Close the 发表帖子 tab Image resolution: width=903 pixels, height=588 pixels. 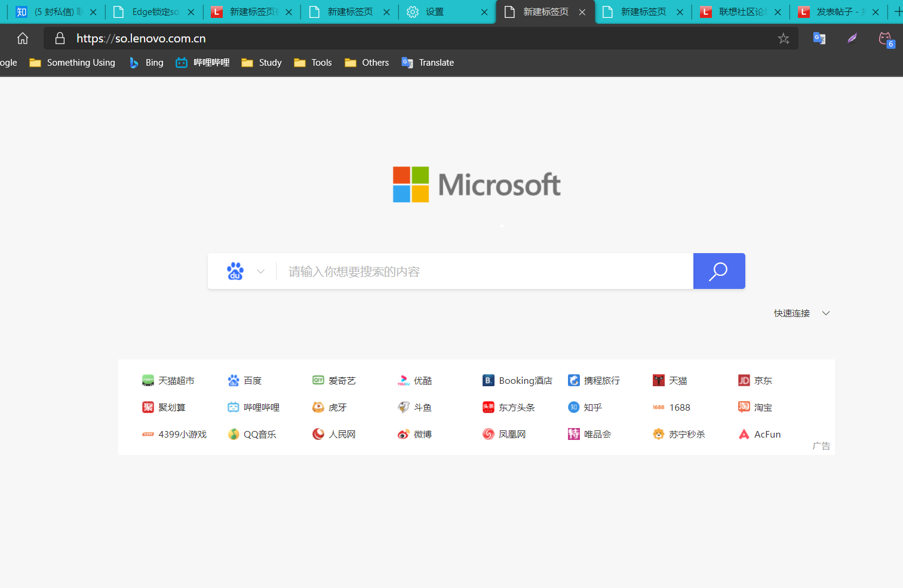coord(876,12)
